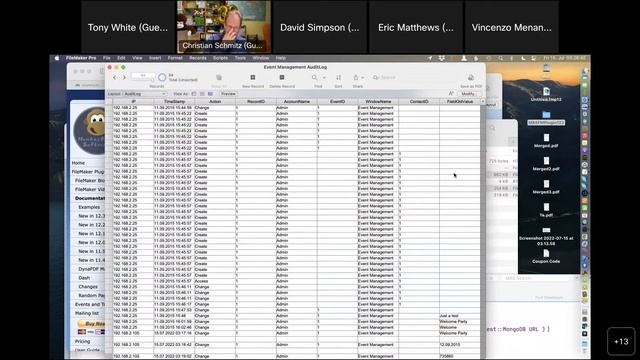The image size is (640, 360).
Task: Click the Modify button
Action: 468,94
